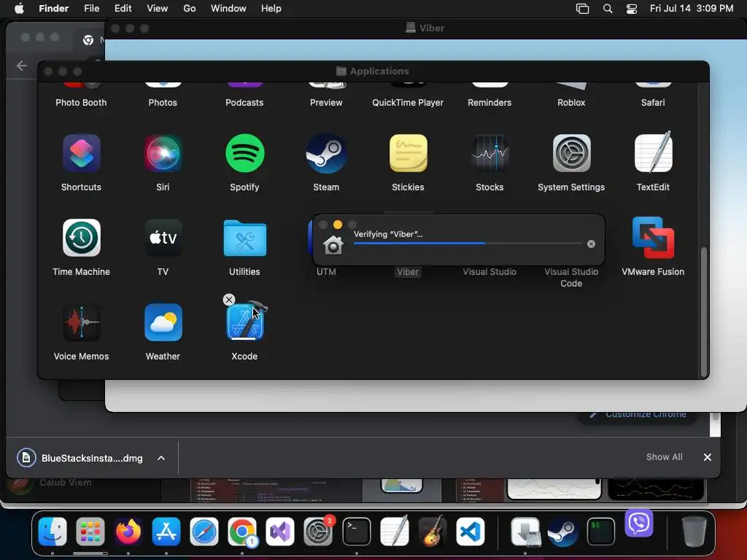Cancel the Verifying Viber progress
The width and height of the screenshot is (747, 560).
tap(591, 244)
